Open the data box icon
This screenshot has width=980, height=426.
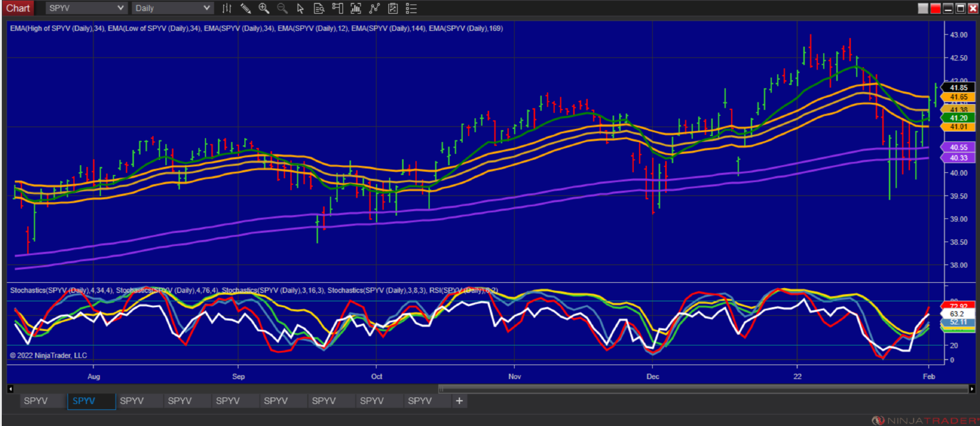pos(319,8)
